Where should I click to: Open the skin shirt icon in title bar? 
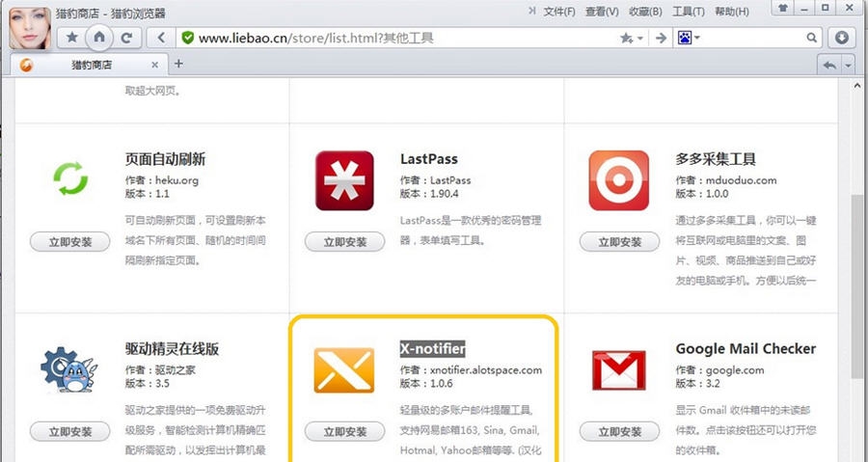[782, 7]
